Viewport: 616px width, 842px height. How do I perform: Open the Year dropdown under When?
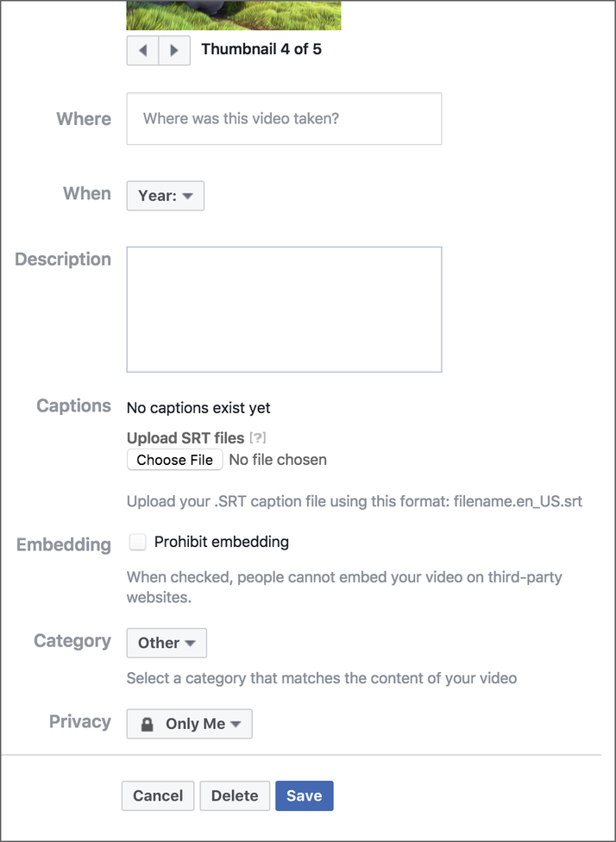[x=166, y=196]
